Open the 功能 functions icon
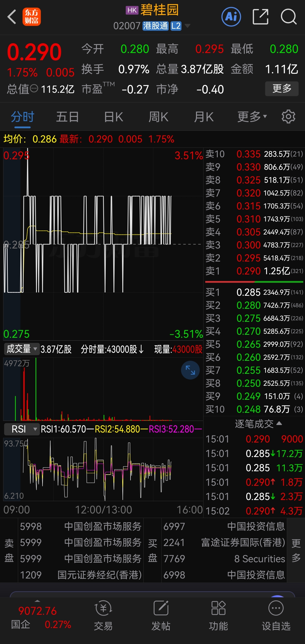 click(x=218, y=616)
